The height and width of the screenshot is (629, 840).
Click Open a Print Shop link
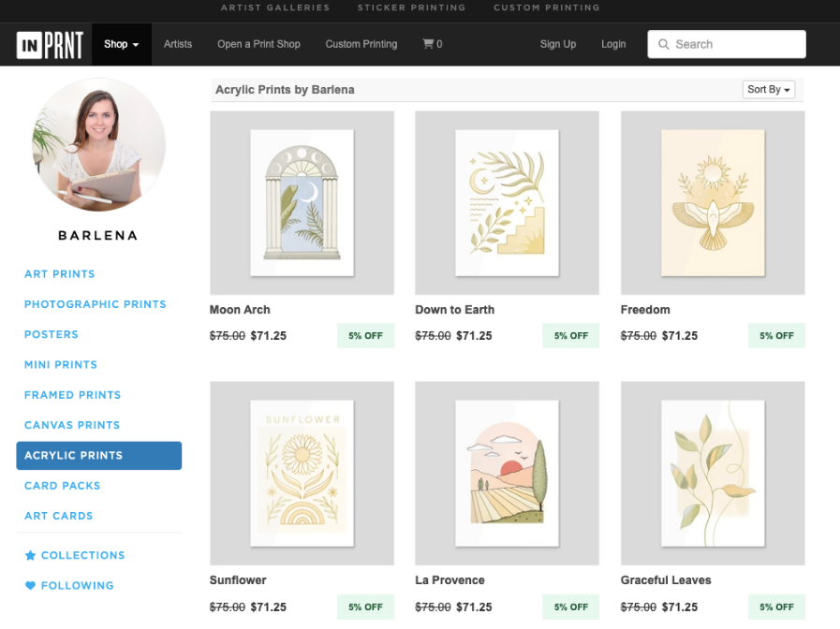coord(258,44)
